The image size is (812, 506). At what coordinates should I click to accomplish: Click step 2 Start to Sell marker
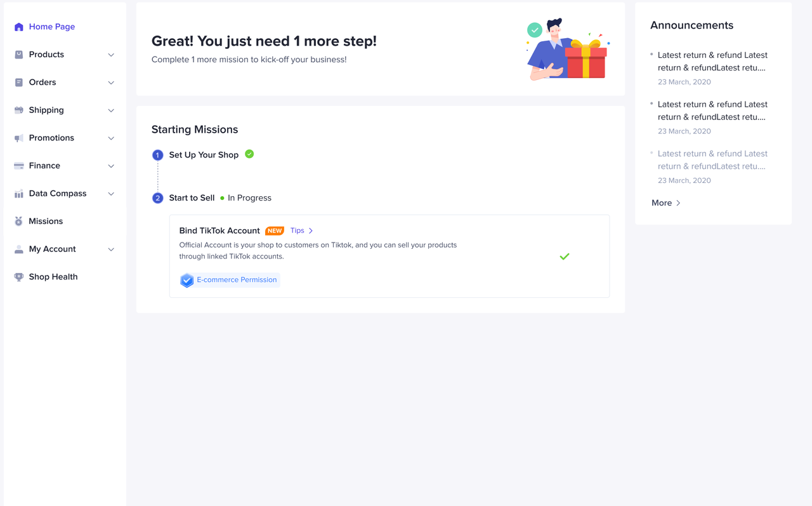coord(158,198)
